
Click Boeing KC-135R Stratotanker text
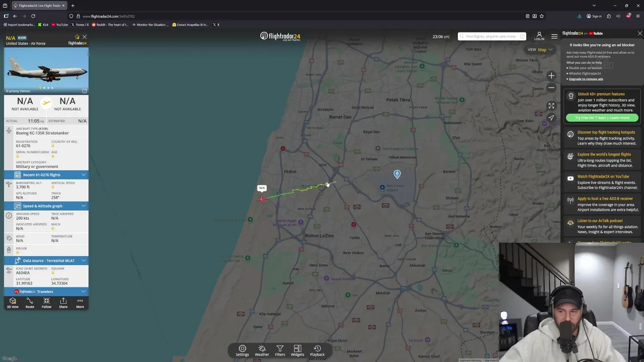tap(42, 133)
